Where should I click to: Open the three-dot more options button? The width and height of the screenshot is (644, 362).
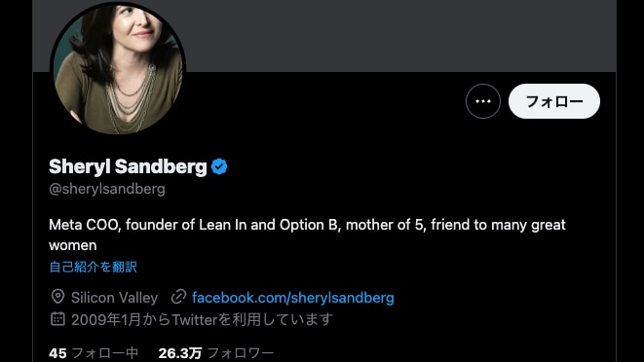483,101
